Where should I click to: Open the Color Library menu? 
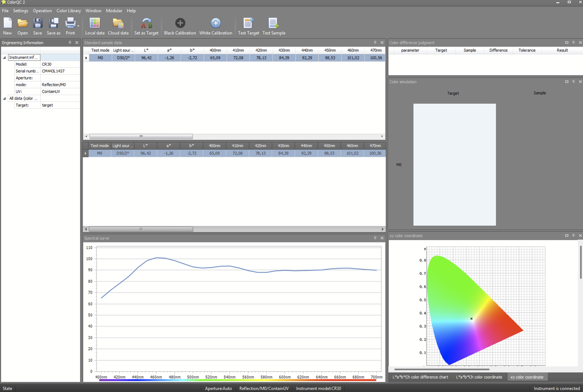click(x=69, y=11)
